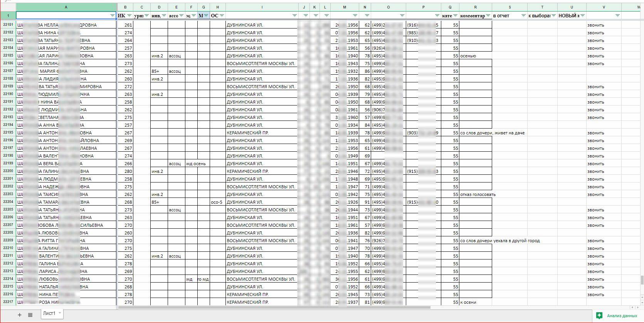Viewport: 644px width, 323px height.
Task: Select the 'мд осень' cell in row 22199
Action: pyautogui.click(x=191, y=164)
